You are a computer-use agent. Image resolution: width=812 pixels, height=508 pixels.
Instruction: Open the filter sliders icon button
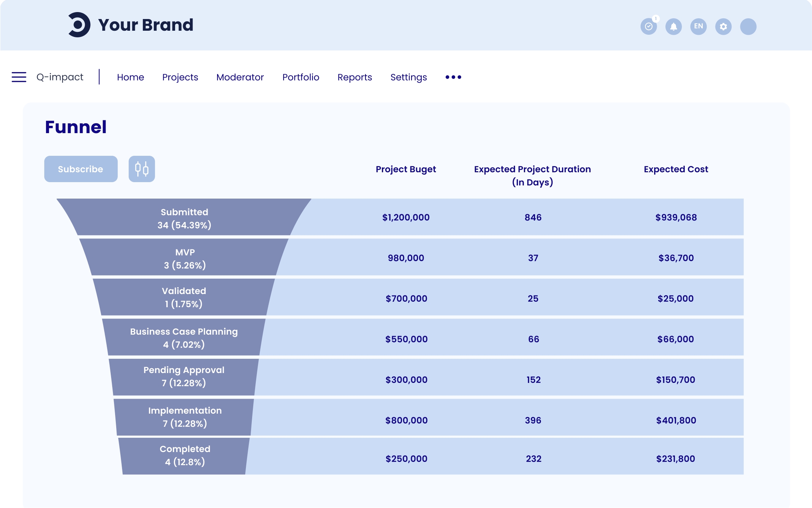pos(142,169)
